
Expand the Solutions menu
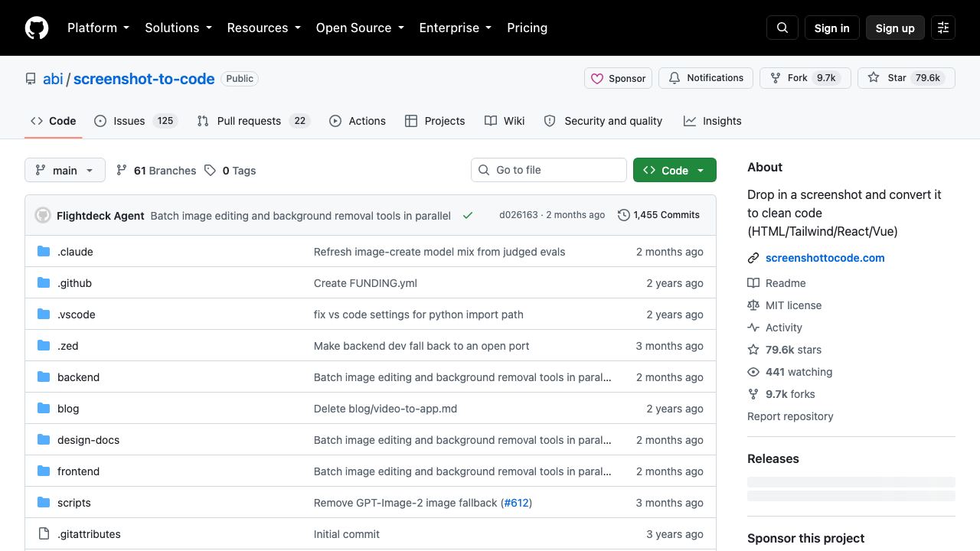[179, 28]
